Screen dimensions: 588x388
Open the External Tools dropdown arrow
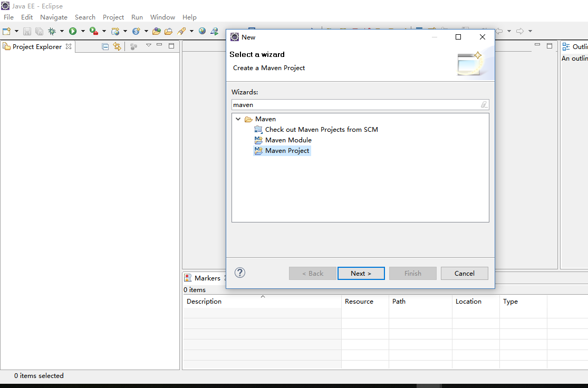point(104,31)
